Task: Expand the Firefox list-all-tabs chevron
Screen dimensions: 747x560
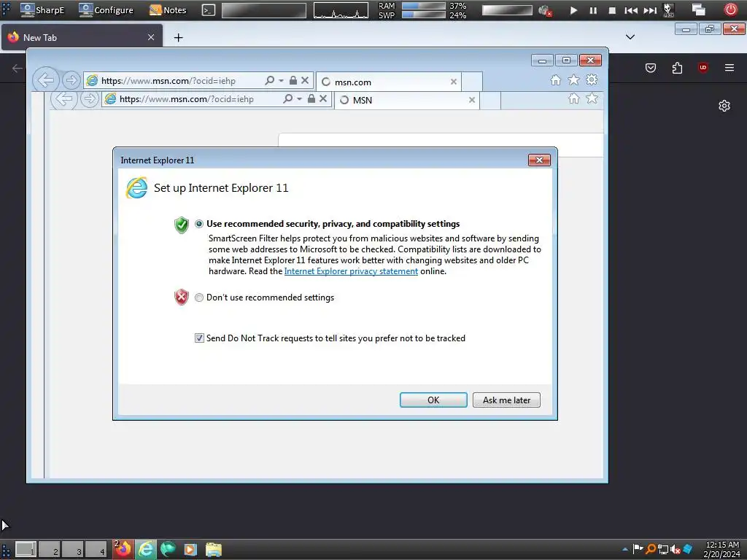Action: tap(630, 37)
